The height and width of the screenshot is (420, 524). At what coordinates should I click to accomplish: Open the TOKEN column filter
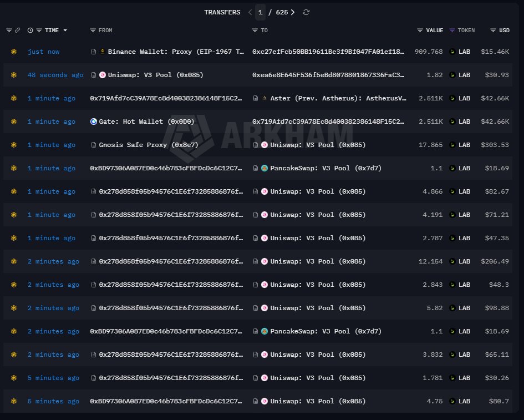click(452, 31)
